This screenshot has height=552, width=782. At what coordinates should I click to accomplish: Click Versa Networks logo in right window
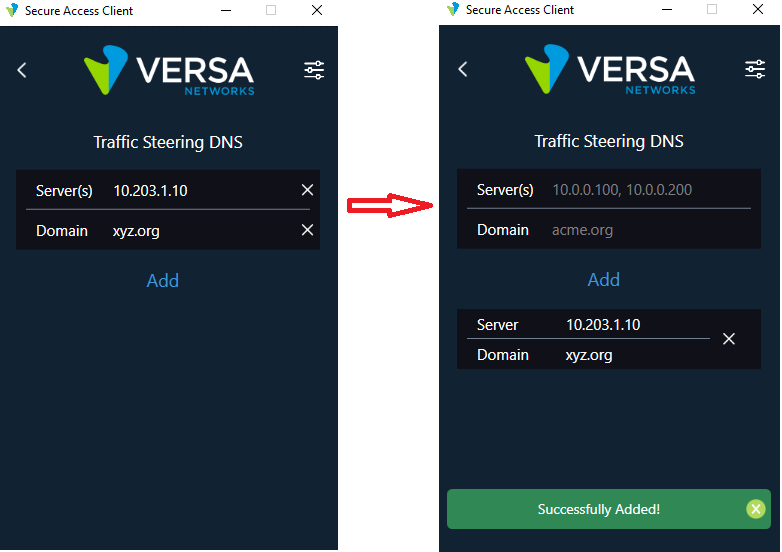[610, 69]
